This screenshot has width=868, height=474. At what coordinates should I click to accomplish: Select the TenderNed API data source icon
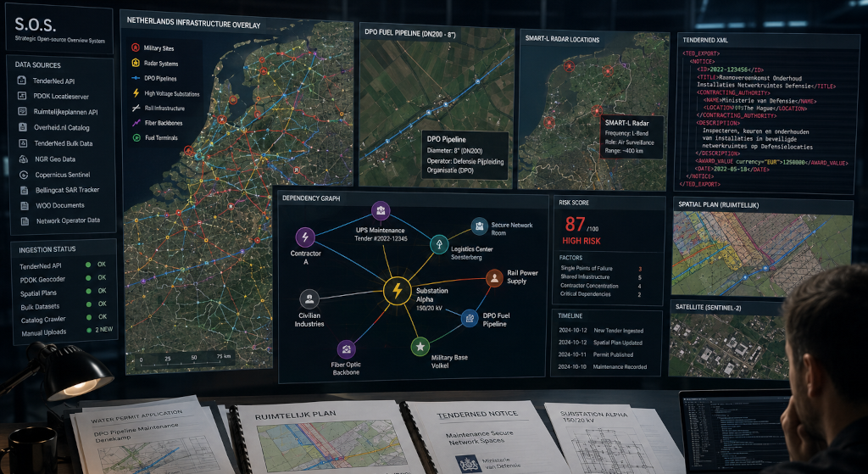point(21,81)
